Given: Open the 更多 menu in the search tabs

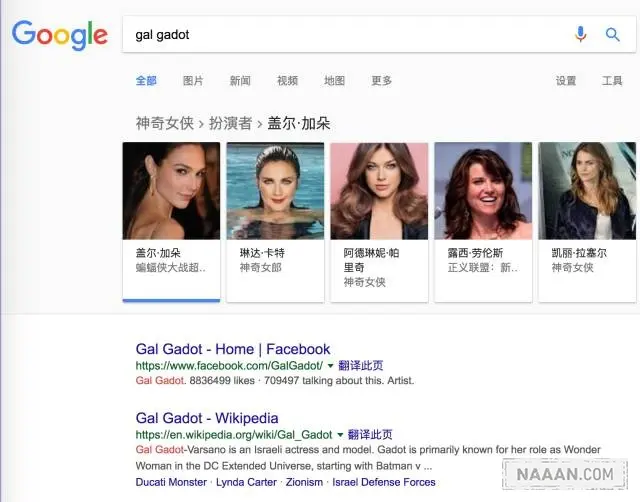Looking at the screenshot, I should point(382,81).
